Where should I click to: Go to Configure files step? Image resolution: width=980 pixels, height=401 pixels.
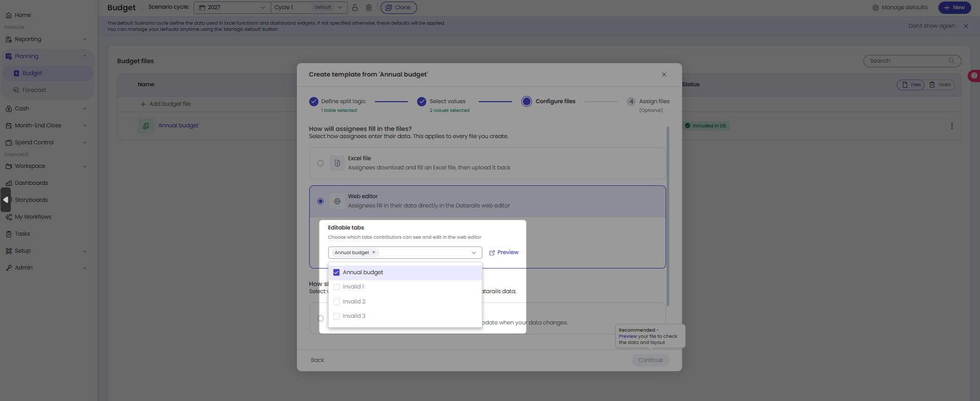point(548,102)
